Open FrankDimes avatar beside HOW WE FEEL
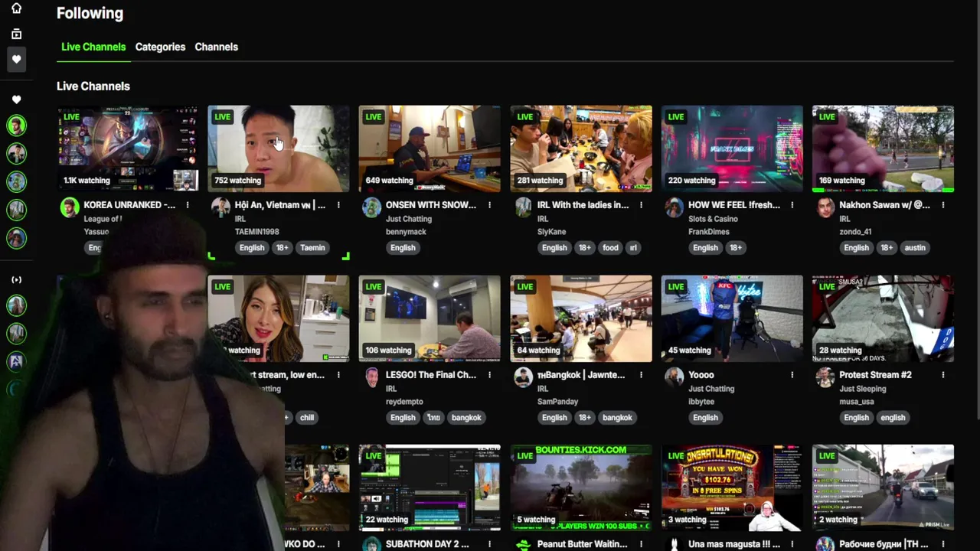Screen dimensions: 980x551 674,207
